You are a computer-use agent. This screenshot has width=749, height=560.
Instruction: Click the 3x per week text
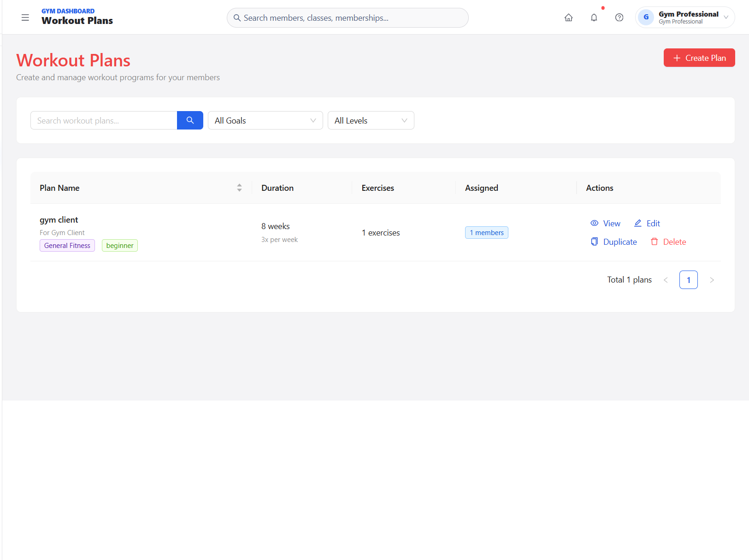coord(279,240)
